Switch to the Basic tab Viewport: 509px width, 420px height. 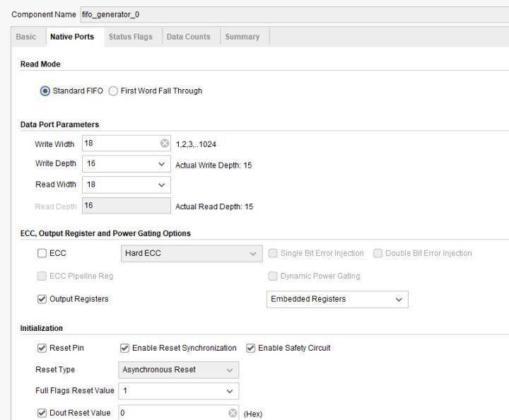26,37
